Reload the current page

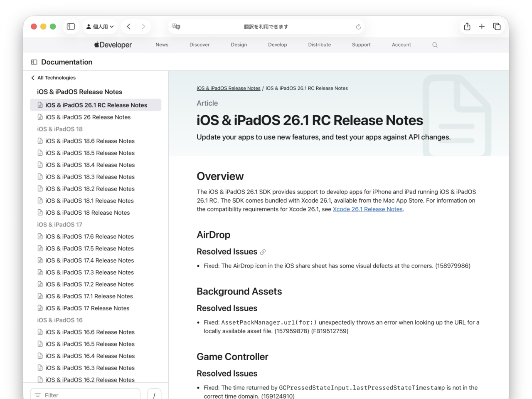[358, 26]
